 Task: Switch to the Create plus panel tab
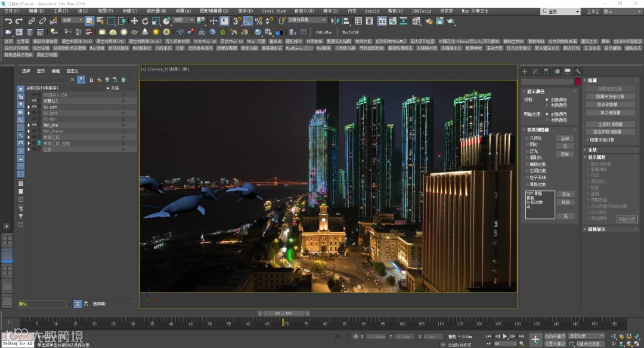coord(525,72)
